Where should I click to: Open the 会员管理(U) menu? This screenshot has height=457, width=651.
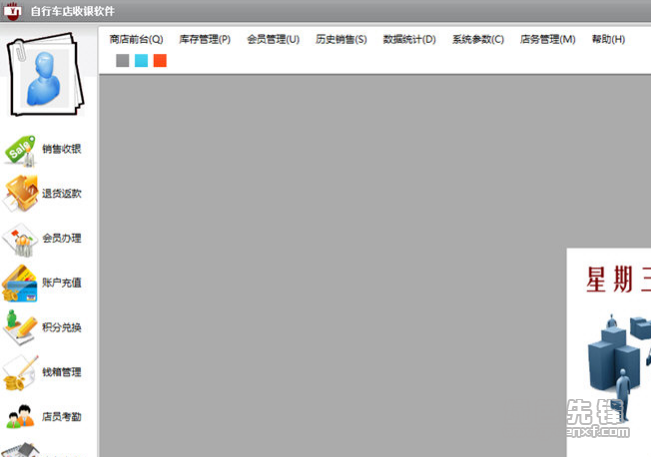273,40
